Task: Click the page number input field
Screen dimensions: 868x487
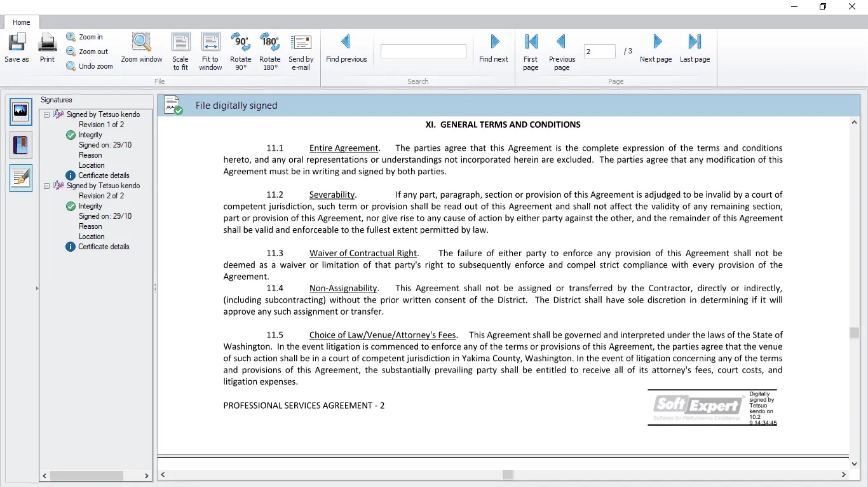Action: (x=598, y=51)
